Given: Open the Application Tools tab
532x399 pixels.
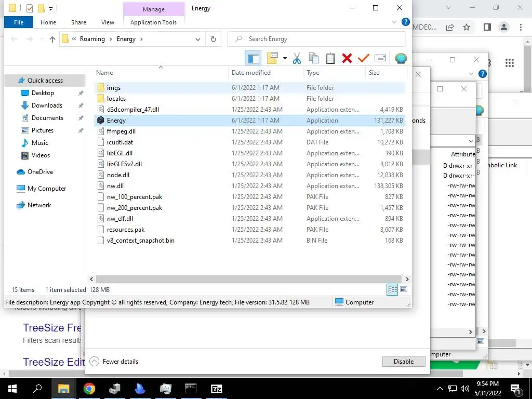Looking at the screenshot, I should [153, 22].
